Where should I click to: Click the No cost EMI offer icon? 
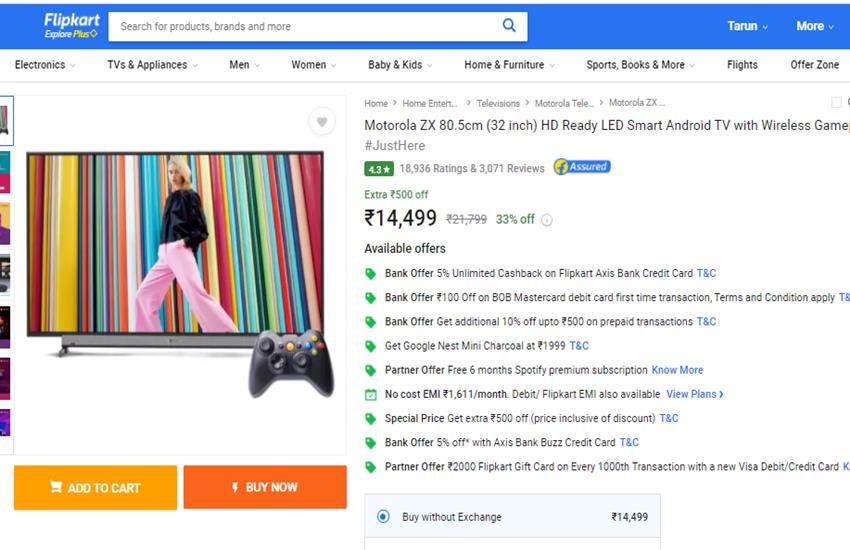(x=371, y=394)
